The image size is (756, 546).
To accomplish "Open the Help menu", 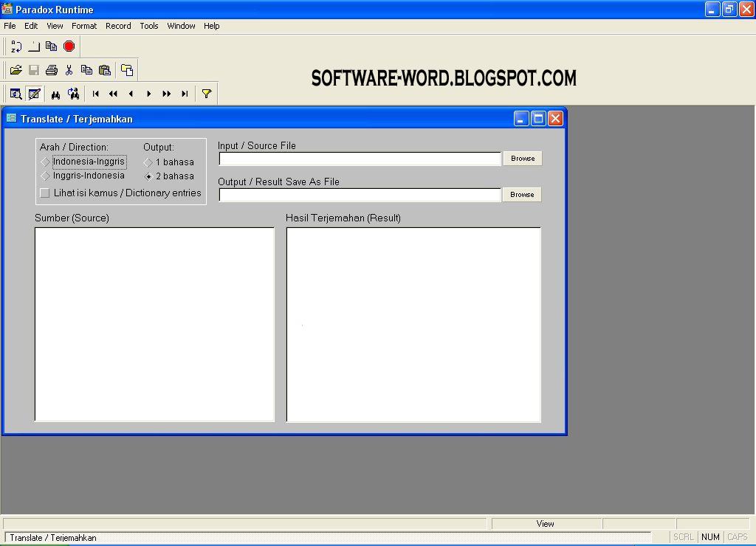I will [211, 26].
